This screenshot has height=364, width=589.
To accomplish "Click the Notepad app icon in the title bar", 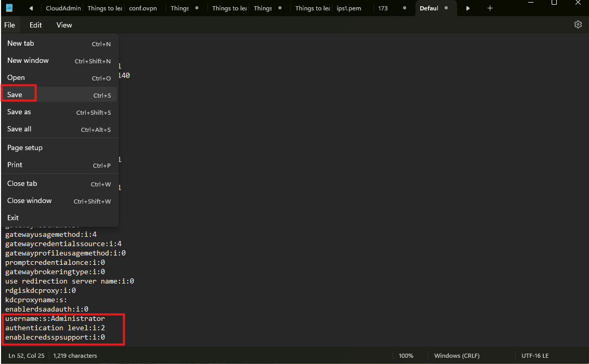I will tap(9, 8).
